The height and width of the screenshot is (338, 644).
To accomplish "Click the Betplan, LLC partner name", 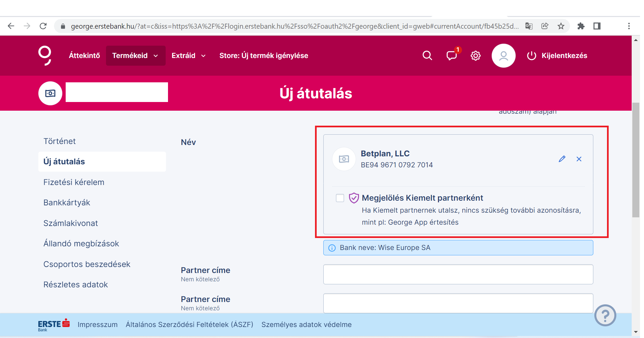I will click(x=385, y=154).
